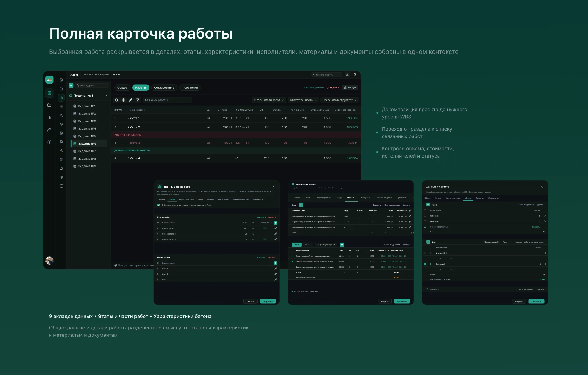
Task: Click the user avatar at the bottom of the sidebar
Action: (x=49, y=260)
